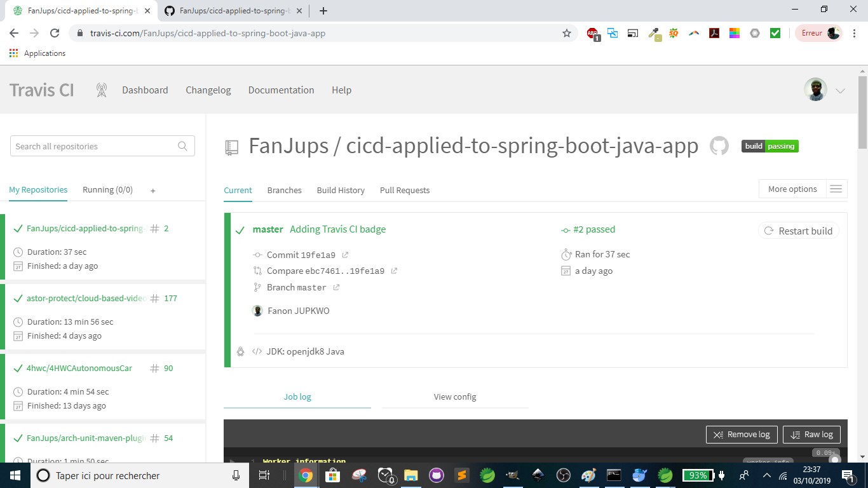Click the Travis CI broadcast tower icon

(101, 90)
